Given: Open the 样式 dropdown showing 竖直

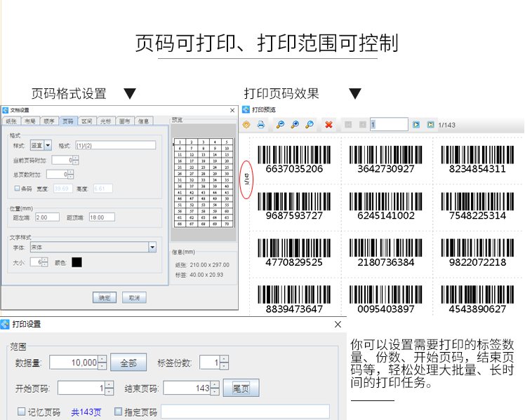Looking at the screenshot, I should pos(48,145).
